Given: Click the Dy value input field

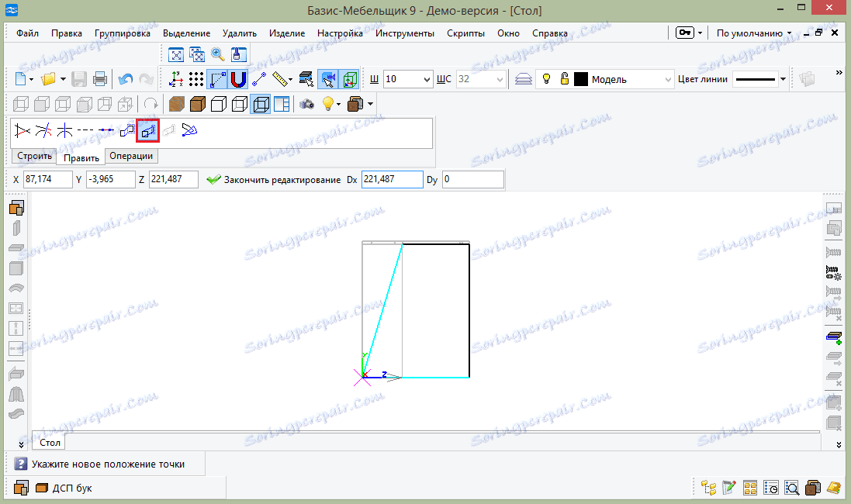Looking at the screenshot, I should click(x=472, y=179).
